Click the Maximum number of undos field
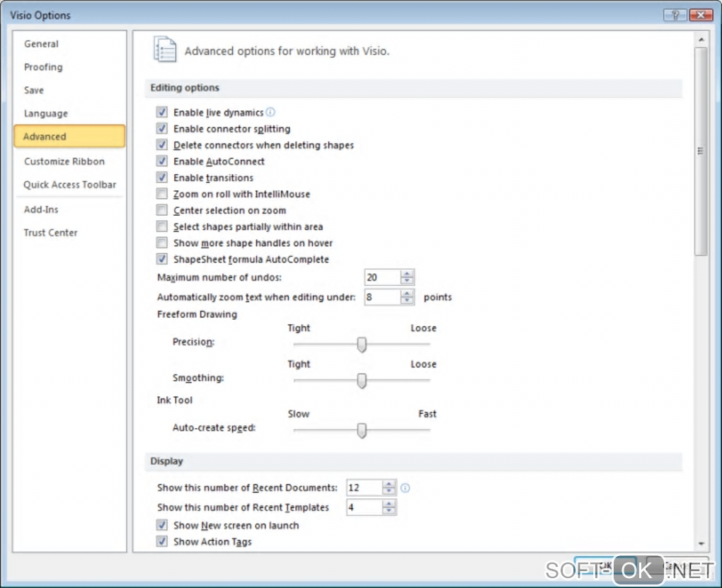722x588 pixels. 383,277
